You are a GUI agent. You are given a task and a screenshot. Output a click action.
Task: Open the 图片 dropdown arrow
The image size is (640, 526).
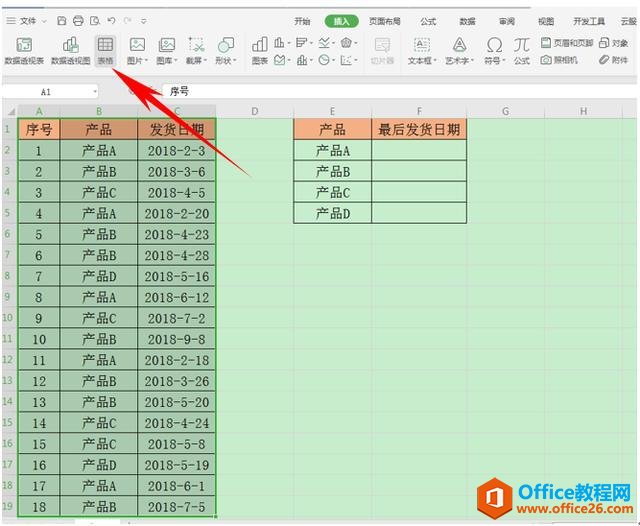(x=146, y=61)
